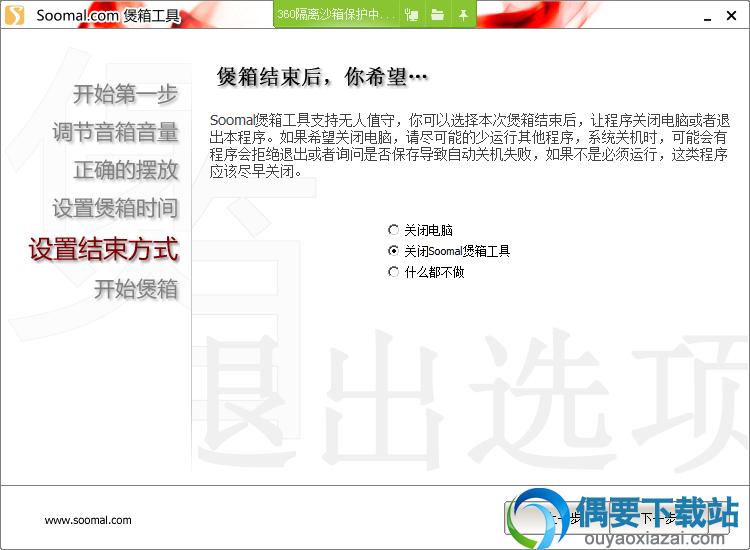Open the www.soomal.com link

pos(88,520)
